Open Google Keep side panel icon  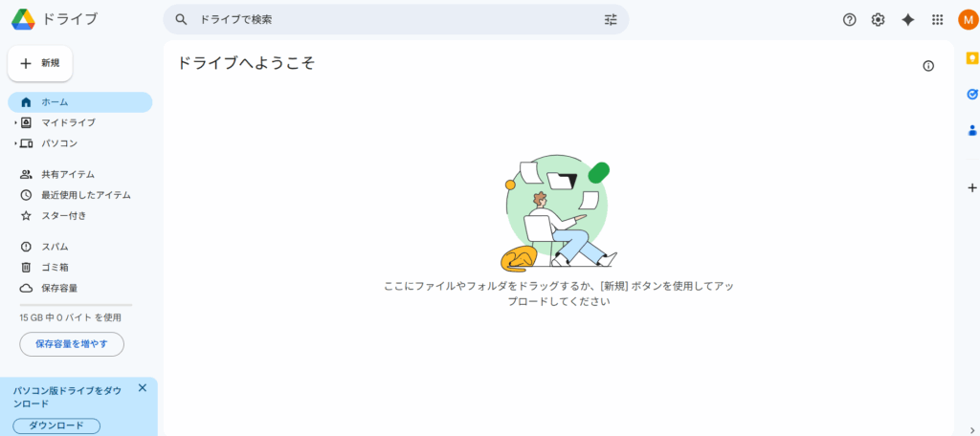pyautogui.click(x=972, y=58)
